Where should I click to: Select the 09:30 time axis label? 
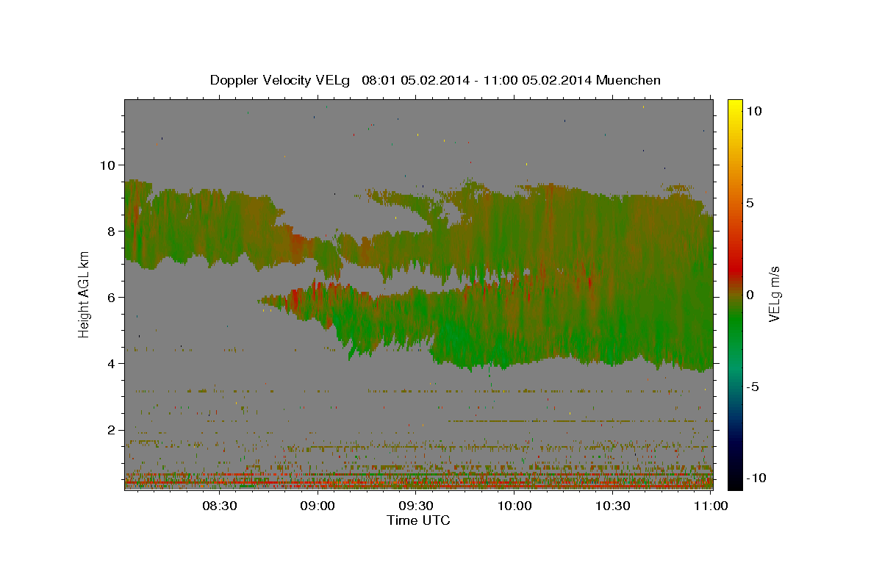tap(416, 506)
